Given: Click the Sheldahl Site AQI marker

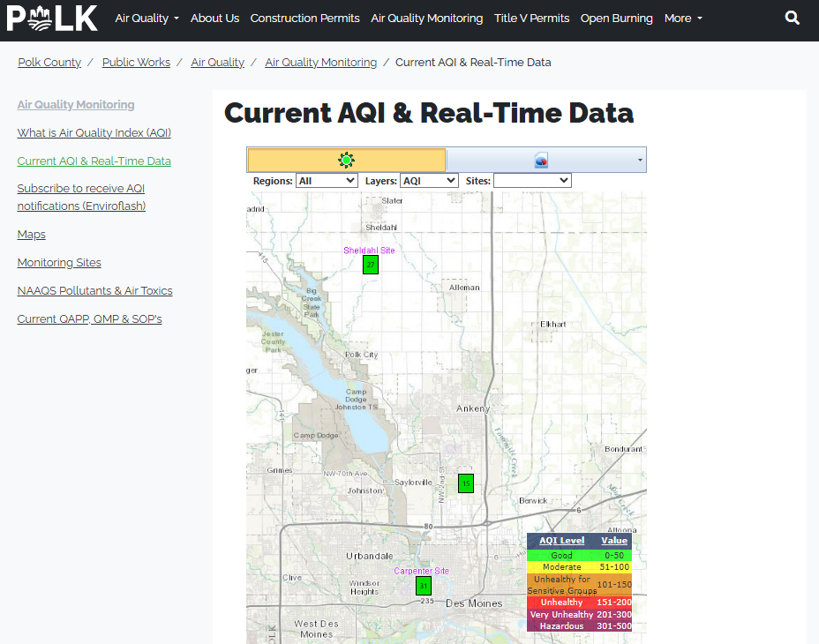Looking at the screenshot, I should (371, 265).
